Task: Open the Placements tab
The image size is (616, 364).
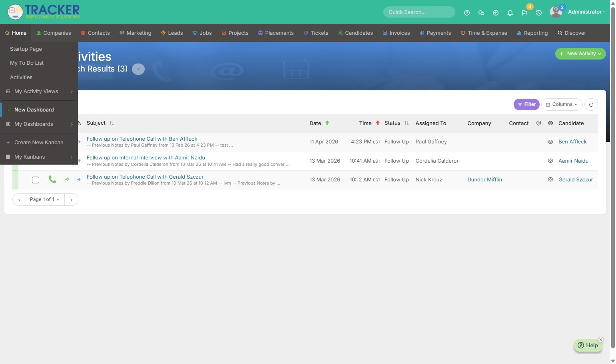Action: point(276,33)
